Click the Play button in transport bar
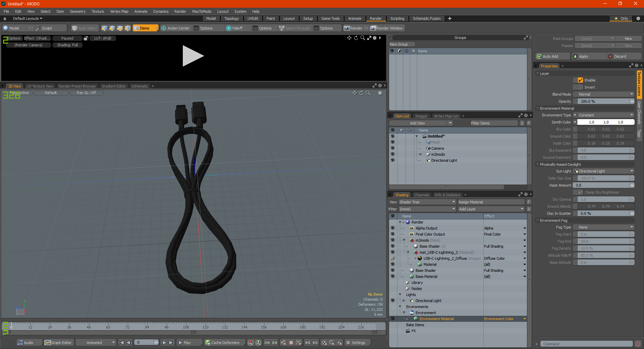Screen dimensions: 644x349 click(189, 343)
